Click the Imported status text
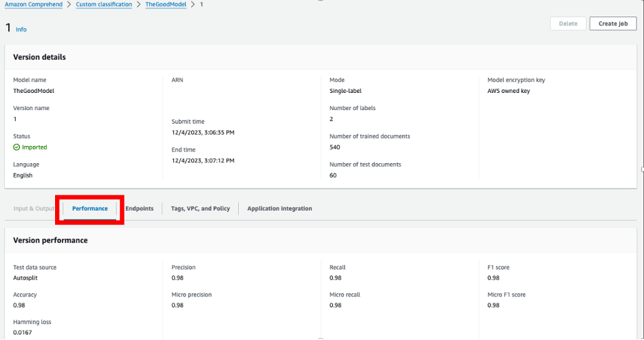Image resolution: width=644 pixels, height=340 pixels. click(34, 147)
